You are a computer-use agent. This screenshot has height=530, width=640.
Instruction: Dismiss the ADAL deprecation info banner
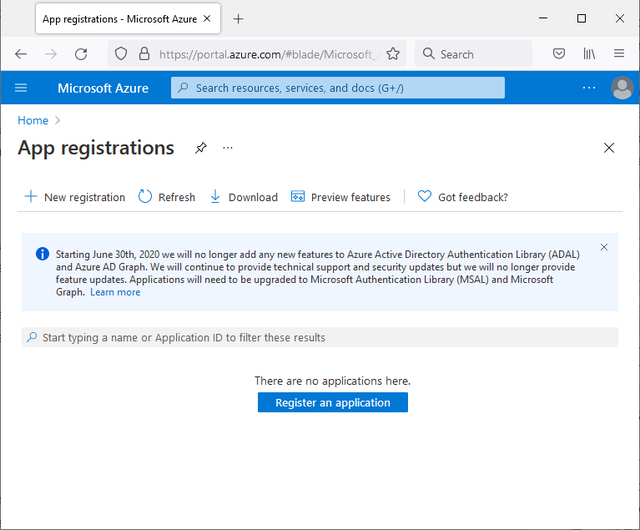tap(604, 247)
